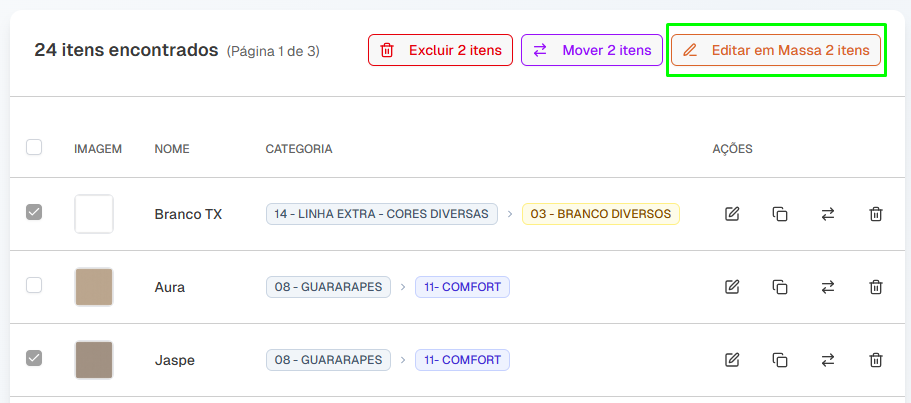Select the 03 - BRANCO DIVERSOS category tag
Screen dimensions: 911x403
[x=600, y=214]
